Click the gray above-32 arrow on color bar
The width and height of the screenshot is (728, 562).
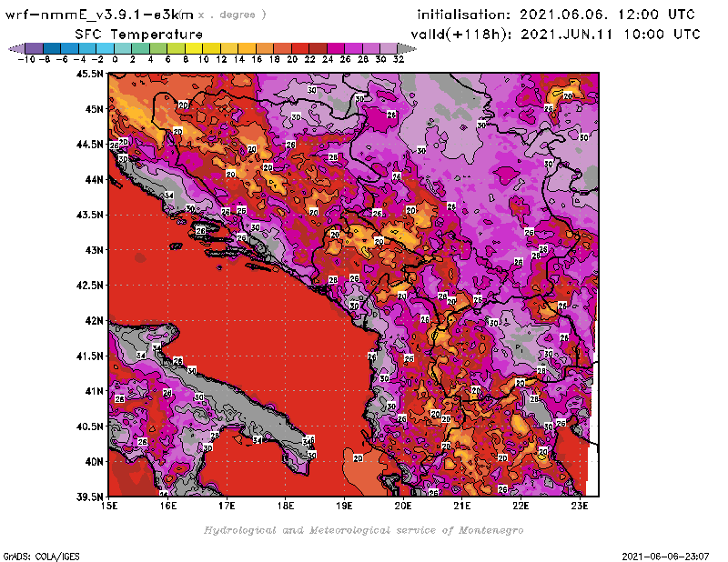[406, 48]
